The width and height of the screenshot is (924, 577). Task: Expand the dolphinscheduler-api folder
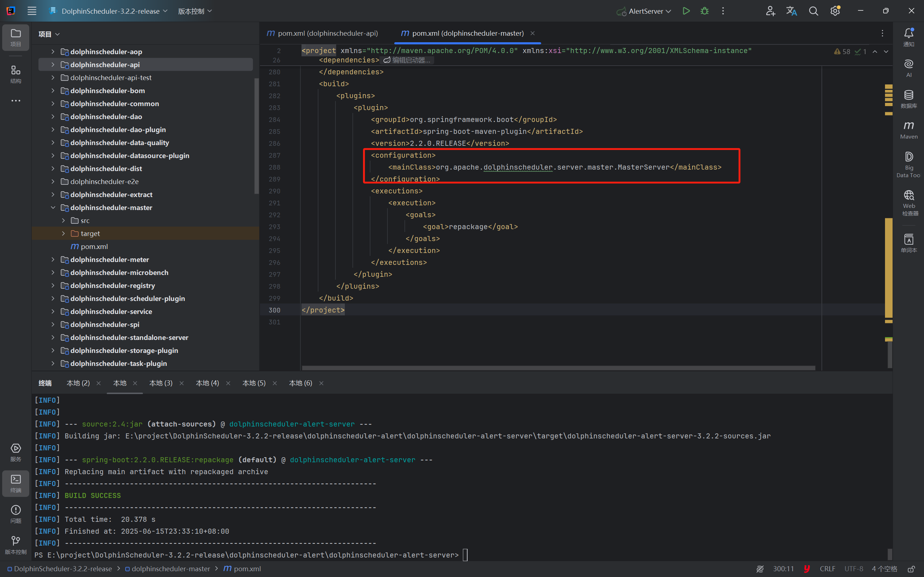click(x=53, y=65)
